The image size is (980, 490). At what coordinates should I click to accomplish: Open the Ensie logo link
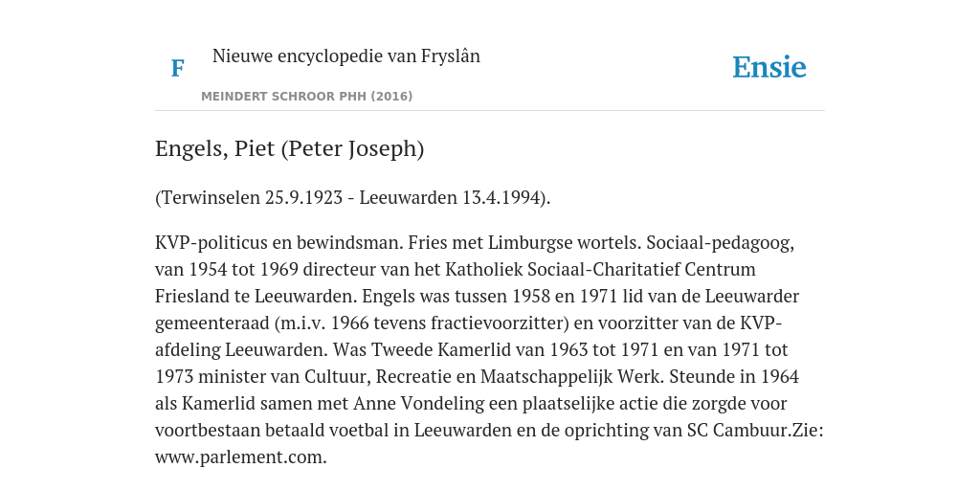click(x=769, y=68)
